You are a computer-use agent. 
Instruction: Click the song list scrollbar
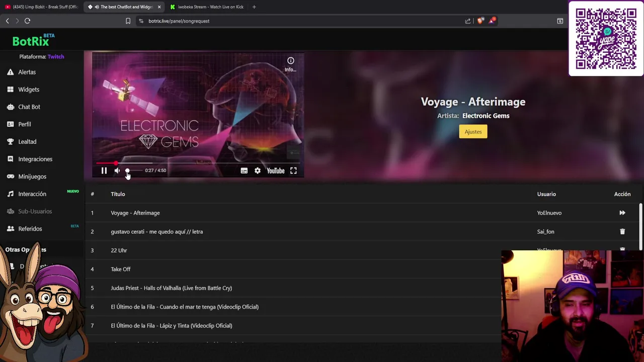click(640, 226)
